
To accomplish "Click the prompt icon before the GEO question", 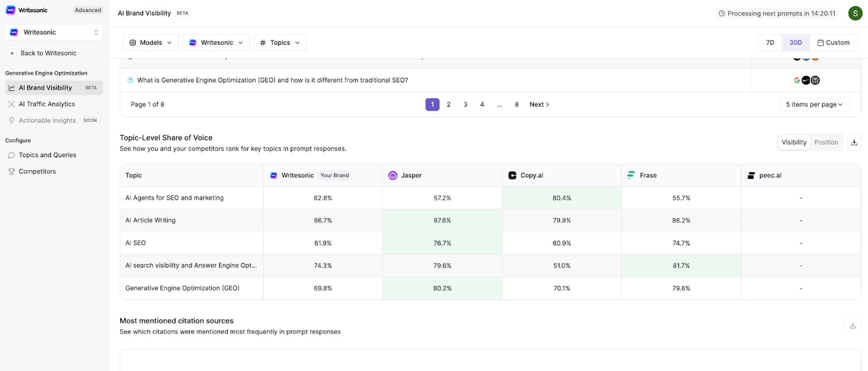I will [130, 80].
